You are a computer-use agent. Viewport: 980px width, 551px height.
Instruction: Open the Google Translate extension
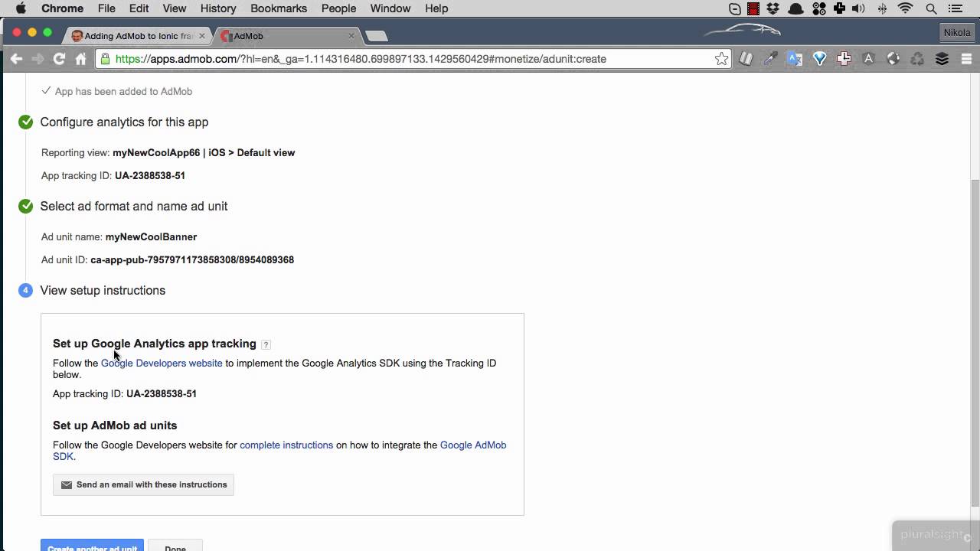click(x=795, y=59)
